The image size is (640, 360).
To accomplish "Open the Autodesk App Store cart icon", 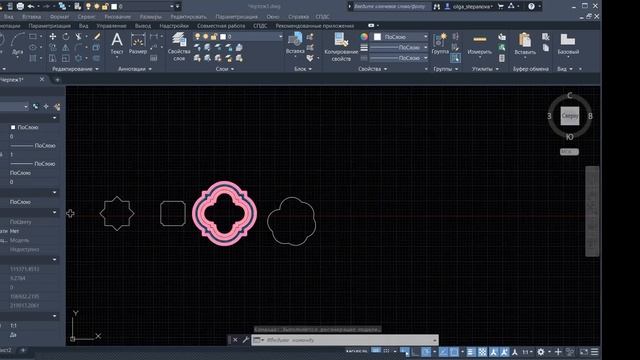I will [x=501, y=6].
